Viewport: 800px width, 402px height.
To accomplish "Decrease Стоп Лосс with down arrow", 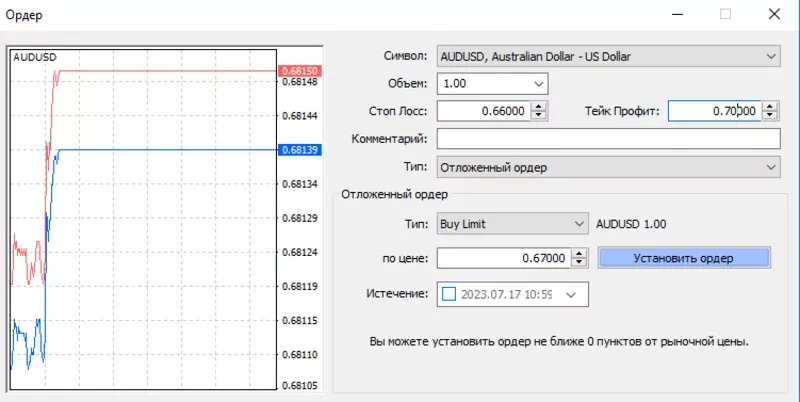I will coord(539,115).
